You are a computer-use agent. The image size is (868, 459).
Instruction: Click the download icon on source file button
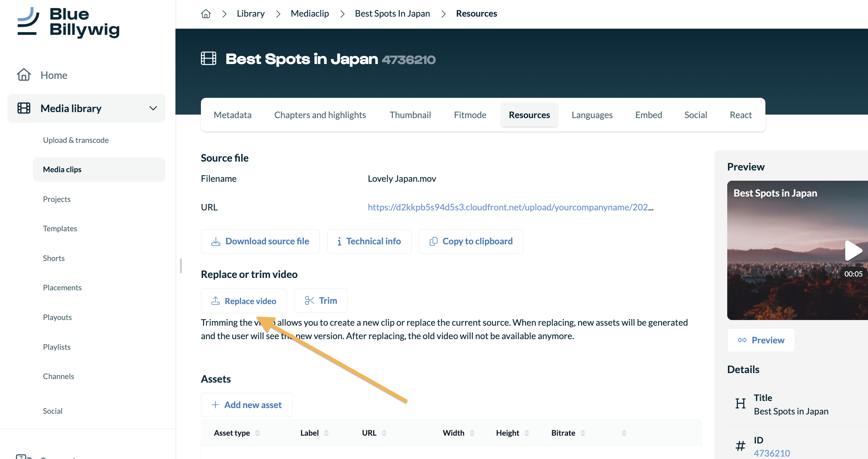point(216,242)
